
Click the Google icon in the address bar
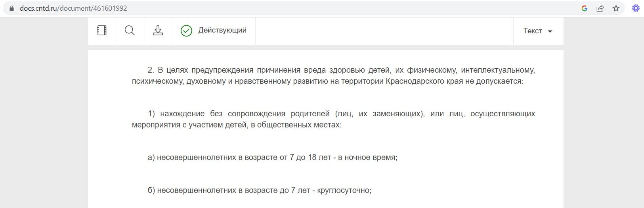tap(584, 8)
